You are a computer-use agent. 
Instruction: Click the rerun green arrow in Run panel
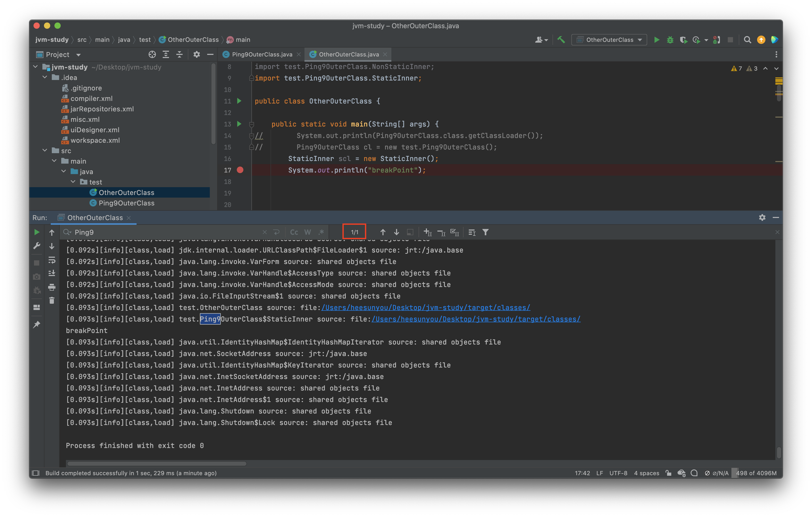(37, 232)
